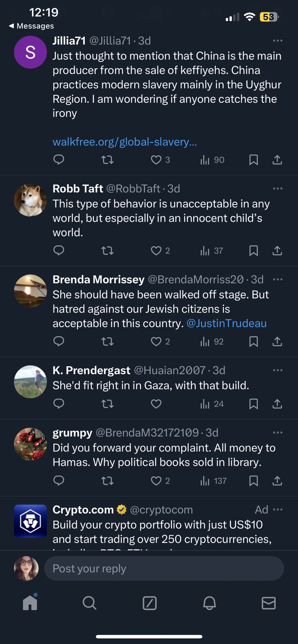
Task: Open more options for Crypto.com ad
Action: pos(277,509)
